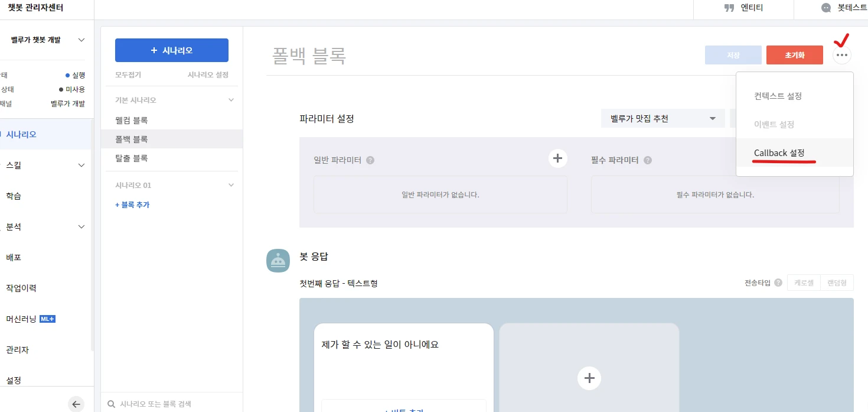Click the blue + 시나리오 button
The height and width of the screenshot is (412, 868).
click(171, 50)
